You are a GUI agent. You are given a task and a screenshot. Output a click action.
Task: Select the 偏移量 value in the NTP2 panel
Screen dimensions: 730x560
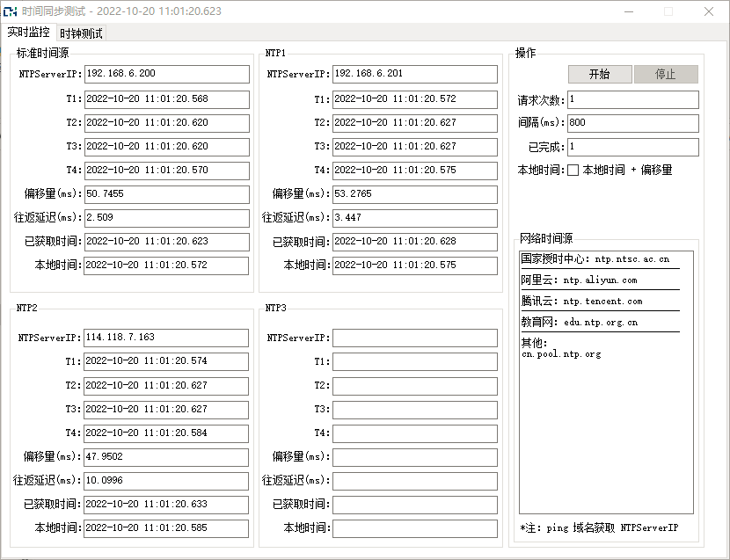coord(166,456)
